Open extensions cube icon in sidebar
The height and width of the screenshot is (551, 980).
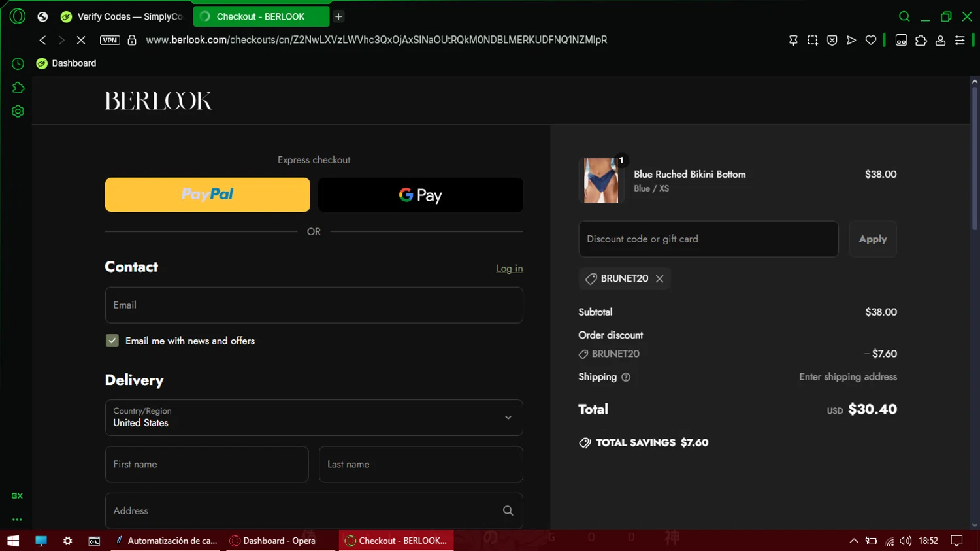[x=18, y=88]
